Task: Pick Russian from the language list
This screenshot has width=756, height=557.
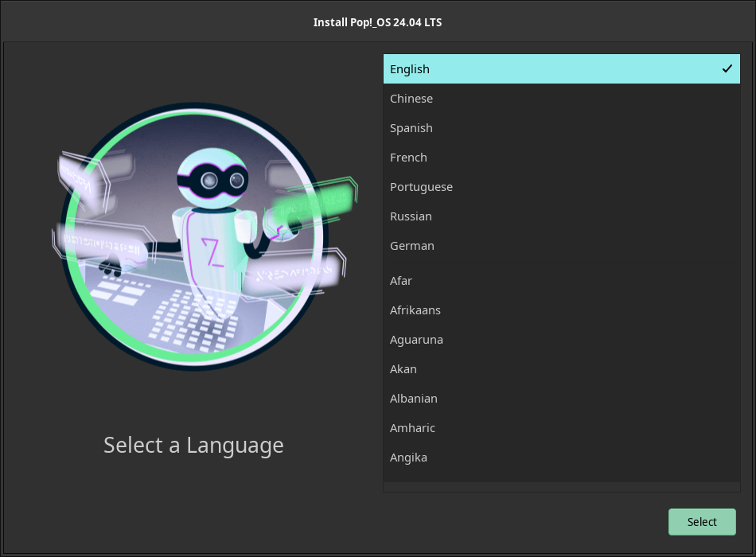Action: click(x=411, y=216)
